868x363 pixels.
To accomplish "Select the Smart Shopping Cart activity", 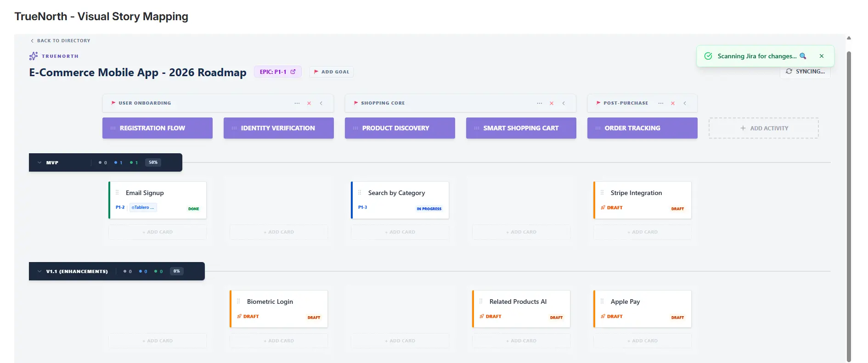I will pos(521,128).
